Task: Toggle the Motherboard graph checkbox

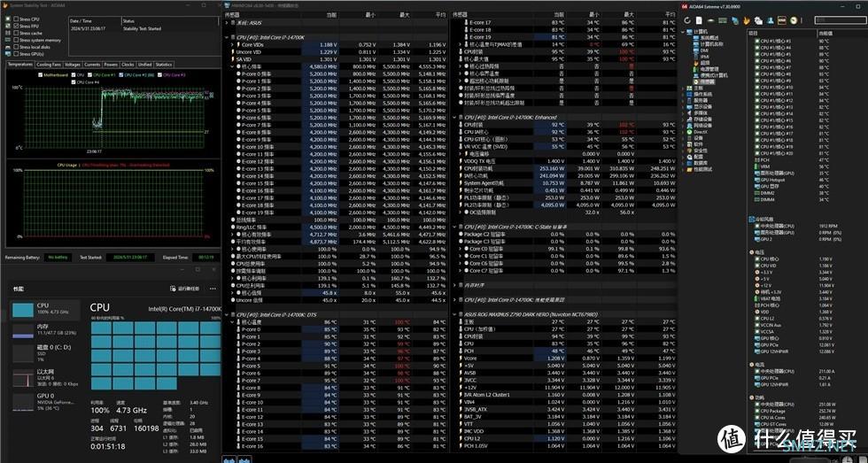Action: click(41, 75)
